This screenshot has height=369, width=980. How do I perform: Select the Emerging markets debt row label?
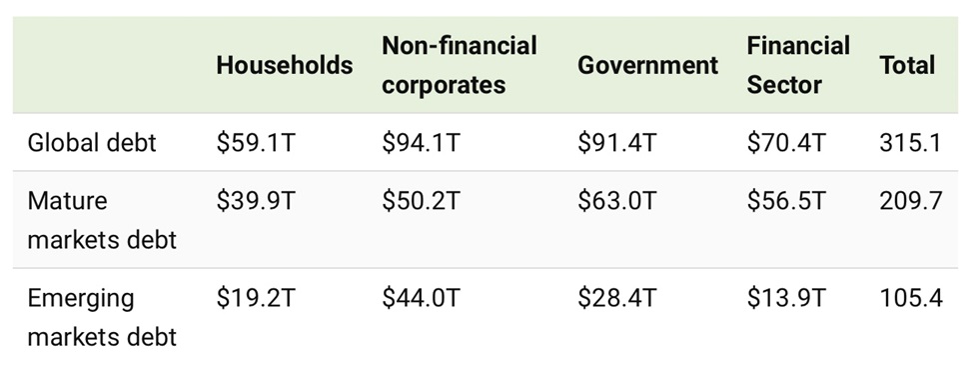pos(102,318)
